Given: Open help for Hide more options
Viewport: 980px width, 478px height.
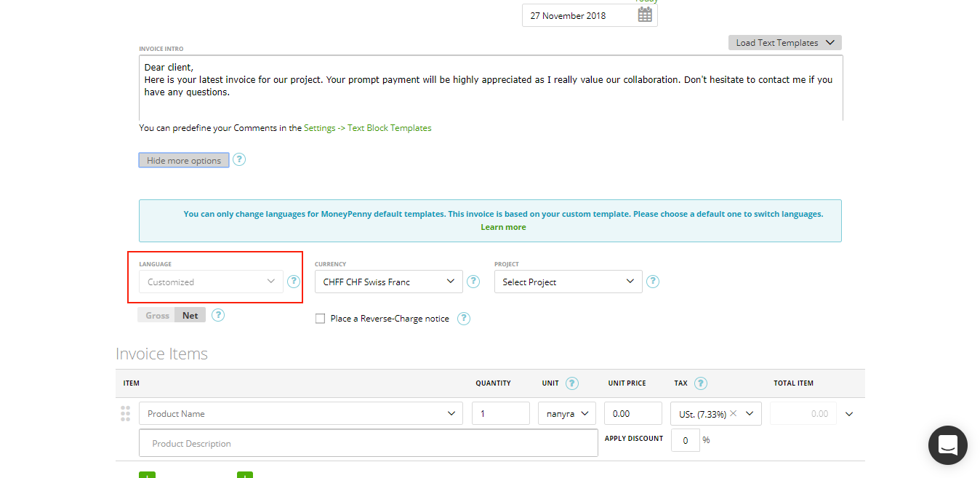Looking at the screenshot, I should [x=238, y=159].
